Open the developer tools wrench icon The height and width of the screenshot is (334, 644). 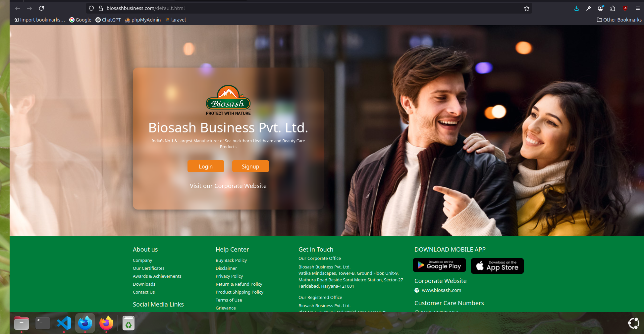(x=588, y=8)
